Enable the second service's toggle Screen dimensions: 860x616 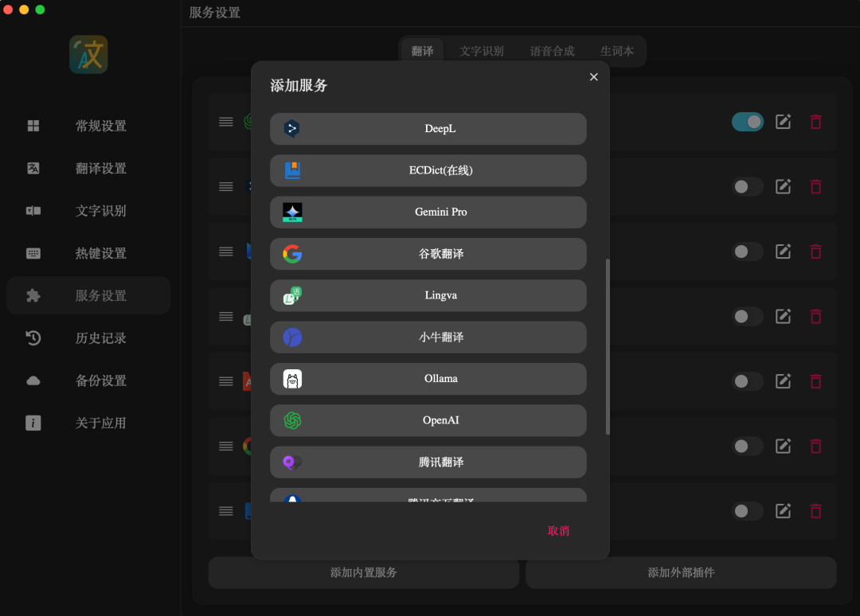(747, 187)
